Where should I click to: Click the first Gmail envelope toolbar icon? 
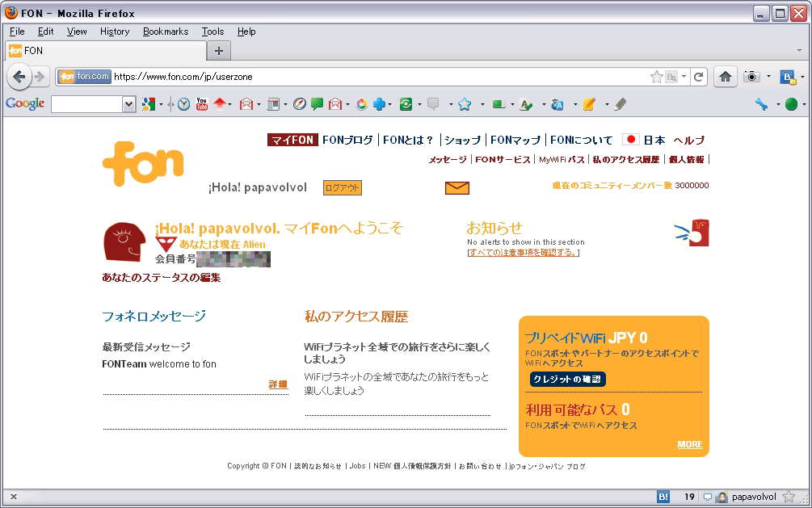(x=246, y=104)
